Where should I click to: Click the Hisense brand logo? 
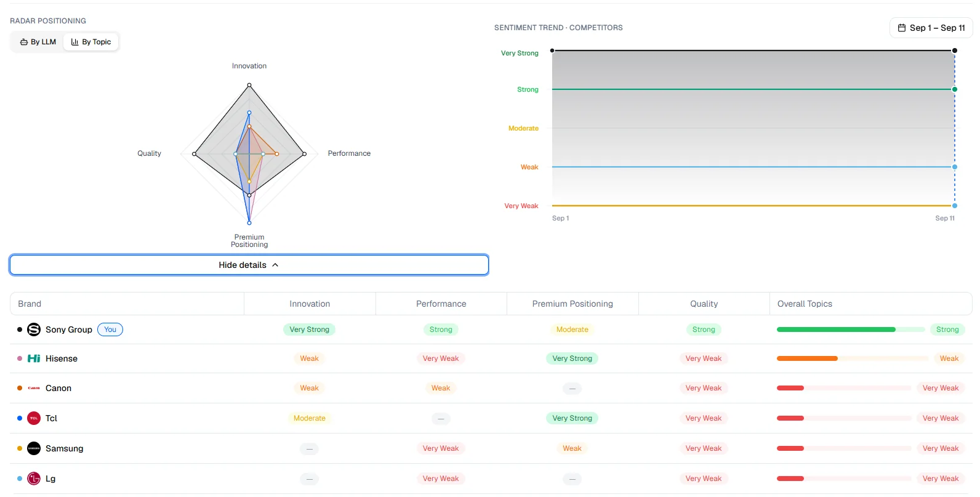pyautogui.click(x=34, y=358)
